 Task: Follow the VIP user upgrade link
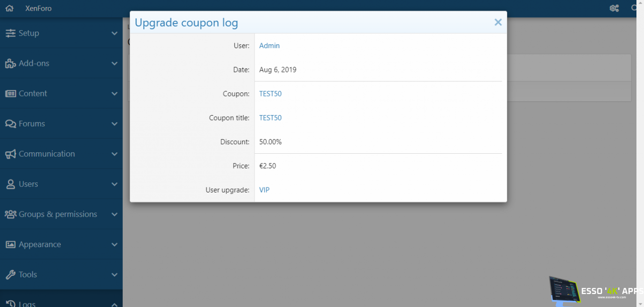[x=265, y=190]
